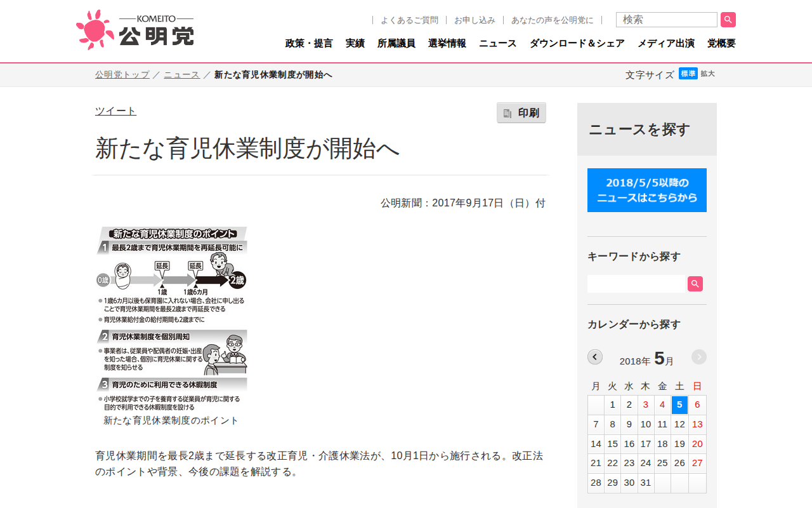Open ニュース navigation item
Image resolution: width=812 pixels, height=508 pixels.
tap(498, 43)
